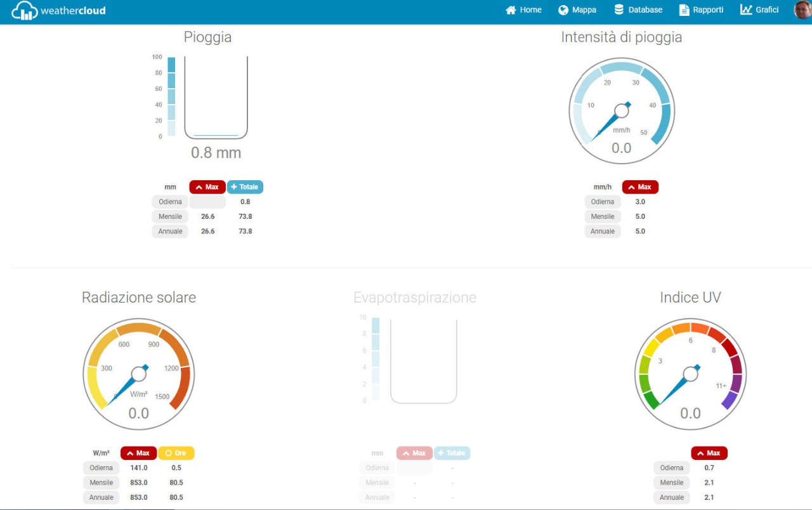Click the Rapporti document icon

point(684,10)
